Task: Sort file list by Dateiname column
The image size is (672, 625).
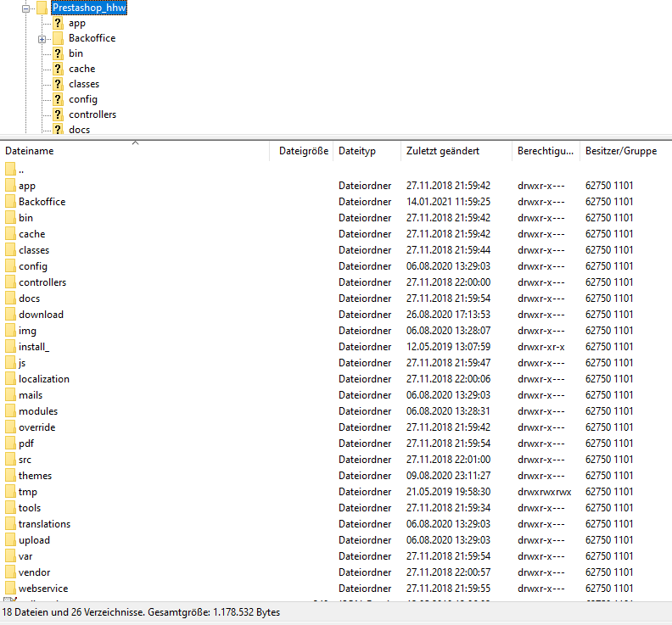Action: (x=135, y=151)
